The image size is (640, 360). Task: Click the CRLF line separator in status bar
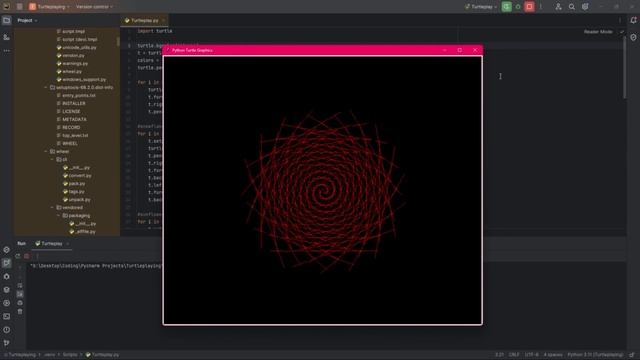click(x=514, y=355)
